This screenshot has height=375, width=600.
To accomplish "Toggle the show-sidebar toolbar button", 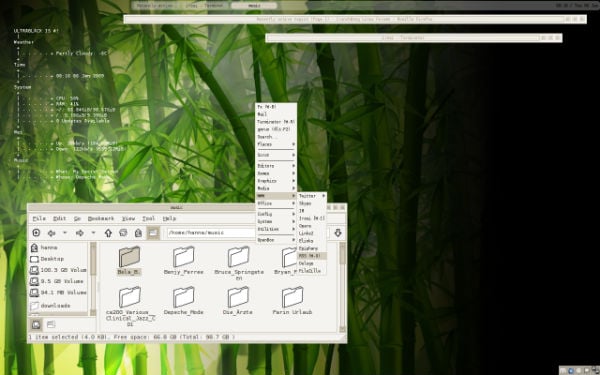I will (153, 233).
